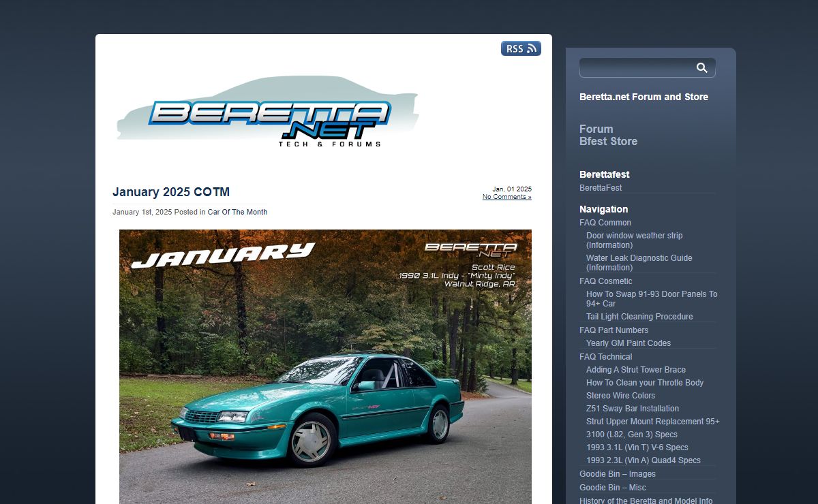Open Yearly GM Paint Codes page

click(x=628, y=343)
